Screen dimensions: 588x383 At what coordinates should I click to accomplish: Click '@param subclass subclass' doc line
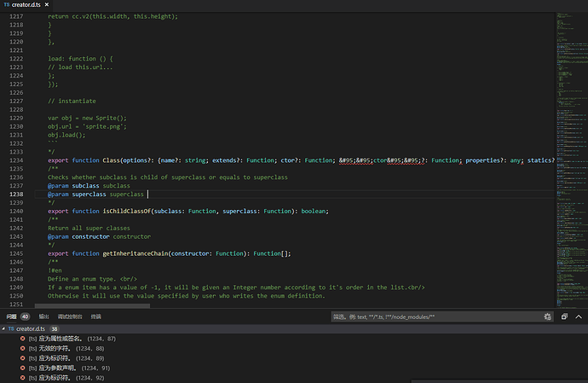pos(89,185)
